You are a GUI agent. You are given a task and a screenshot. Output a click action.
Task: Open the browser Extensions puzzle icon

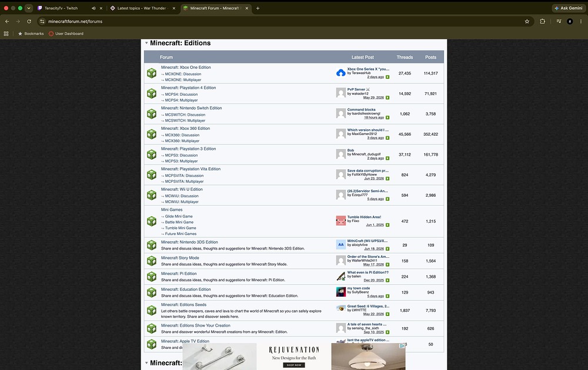point(542,21)
